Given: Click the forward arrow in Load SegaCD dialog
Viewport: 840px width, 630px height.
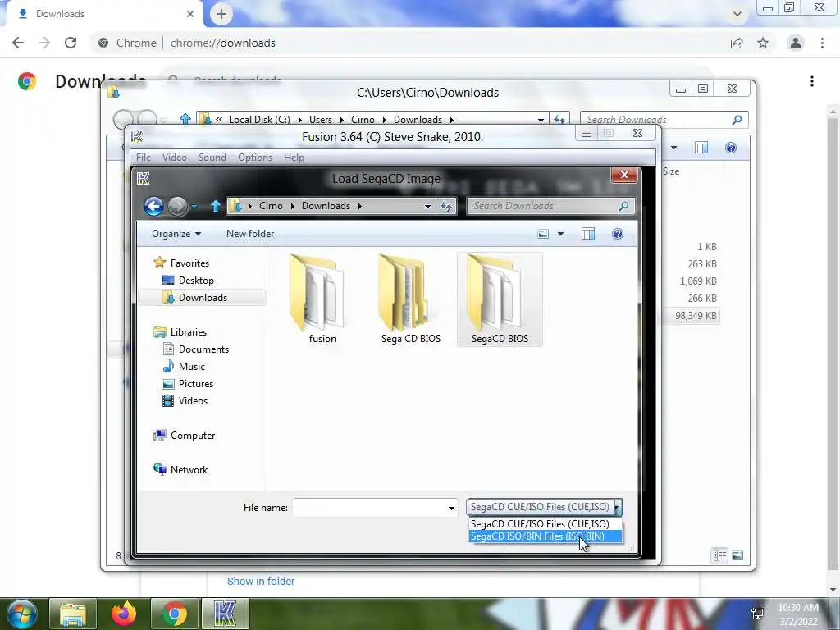Looking at the screenshot, I should point(177,206).
